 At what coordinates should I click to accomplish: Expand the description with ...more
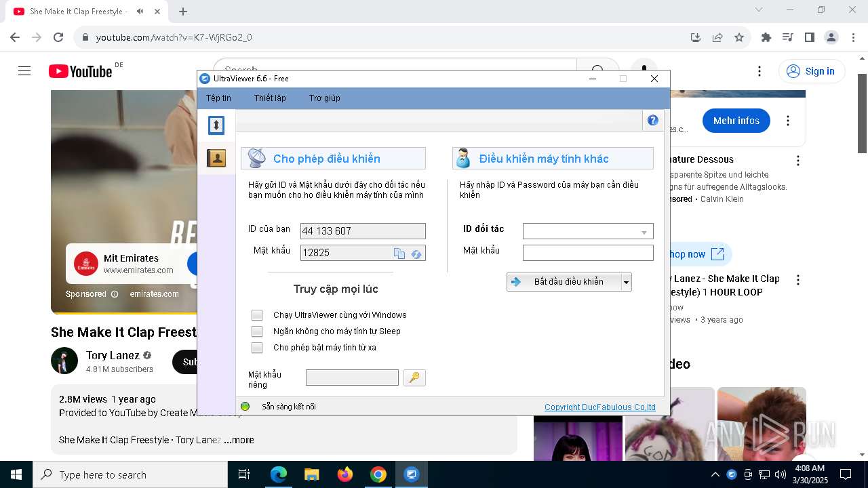(x=239, y=440)
